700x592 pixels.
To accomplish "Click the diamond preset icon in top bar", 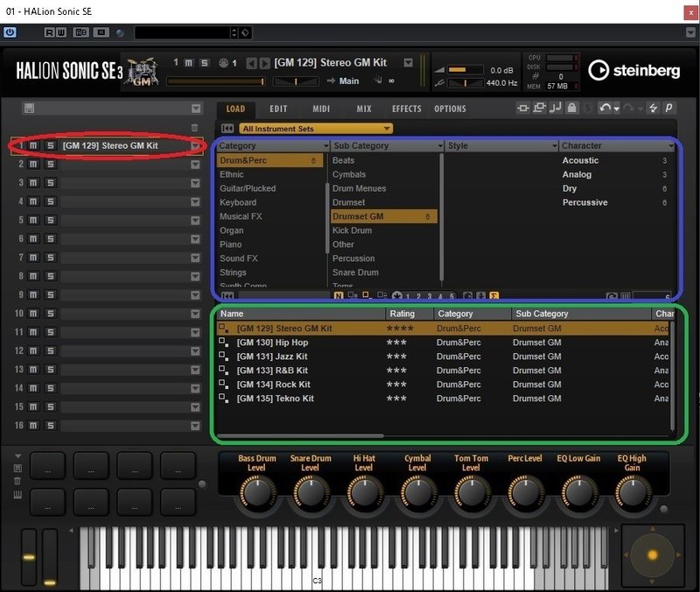I will pyautogui.click(x=245, y=32).
